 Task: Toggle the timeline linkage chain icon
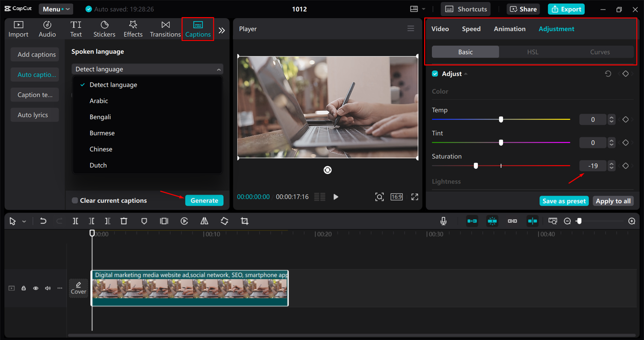point(512,221)
